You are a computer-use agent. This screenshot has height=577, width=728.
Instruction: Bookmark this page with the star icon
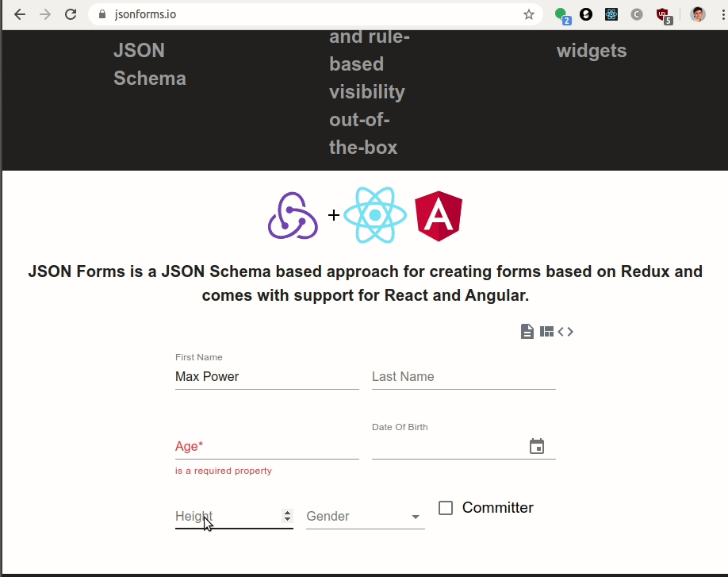coord(528,15)
